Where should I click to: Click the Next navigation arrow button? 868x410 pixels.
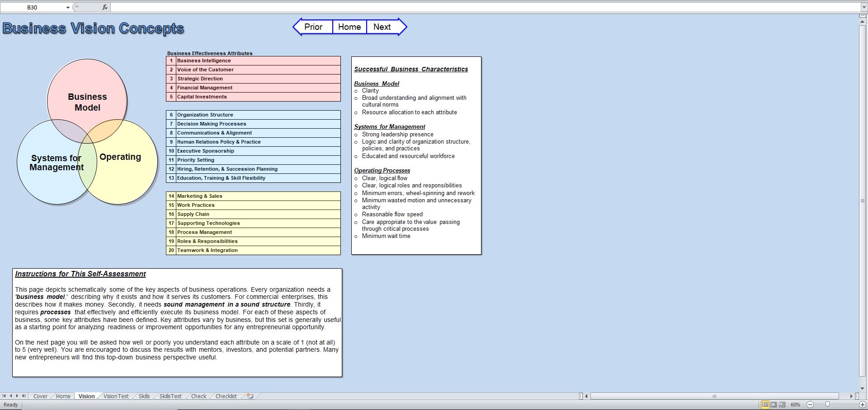click(387, 27)
